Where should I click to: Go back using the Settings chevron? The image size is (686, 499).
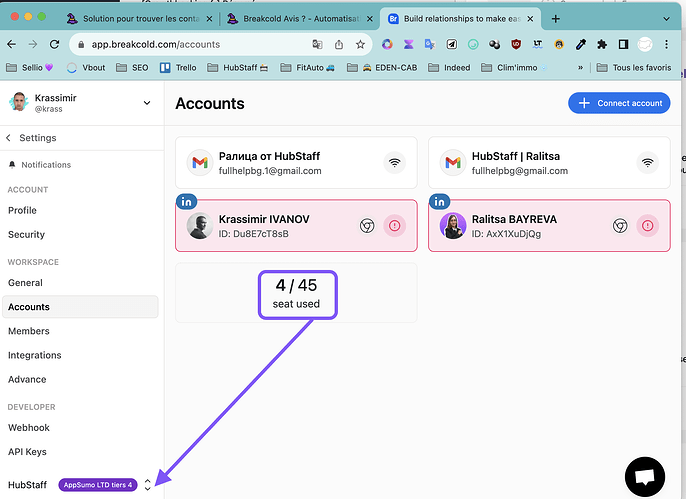pyautogui.click(x=10, y=138)
